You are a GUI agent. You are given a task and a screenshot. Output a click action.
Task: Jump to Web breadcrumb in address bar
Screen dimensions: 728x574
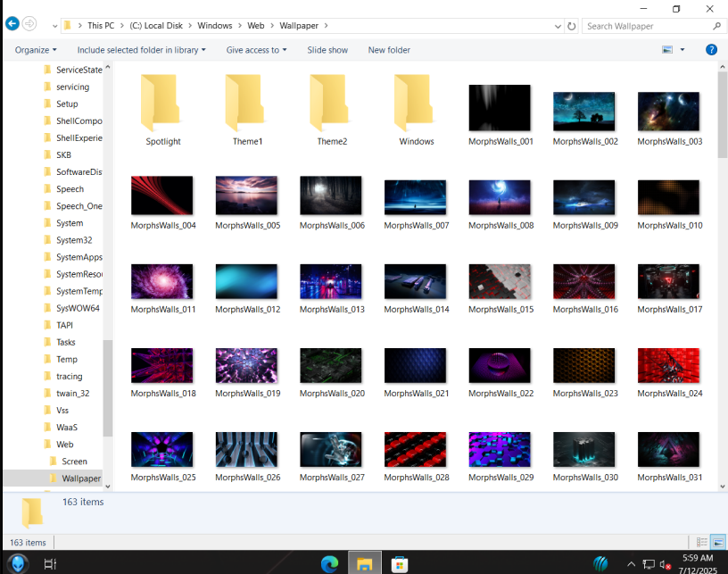[x=255, y=26]
